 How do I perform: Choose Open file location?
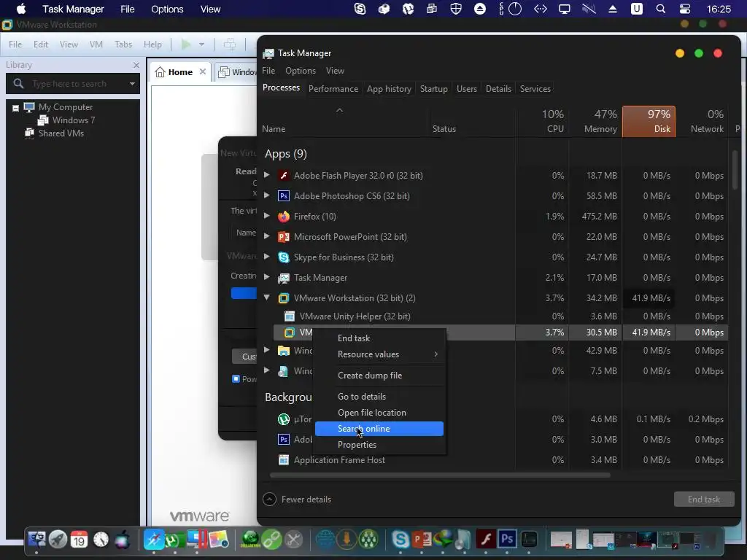click(379, 413)
